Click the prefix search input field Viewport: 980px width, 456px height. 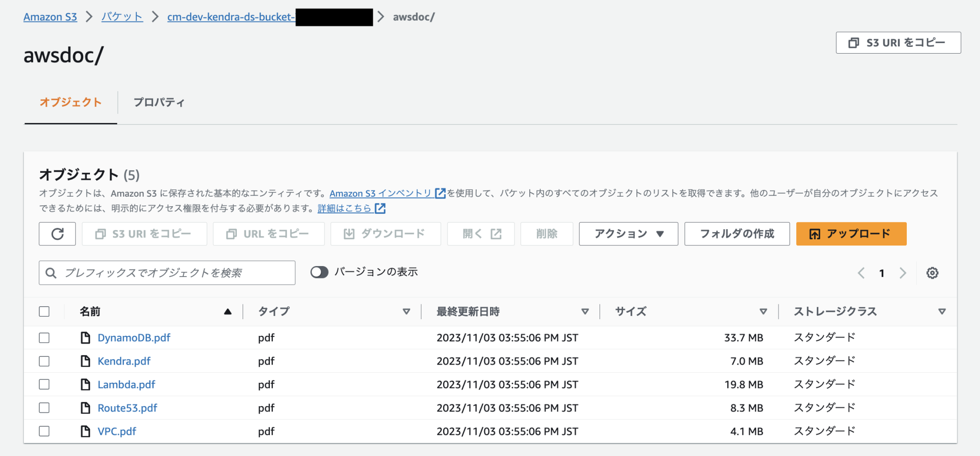tap(167, 273)
